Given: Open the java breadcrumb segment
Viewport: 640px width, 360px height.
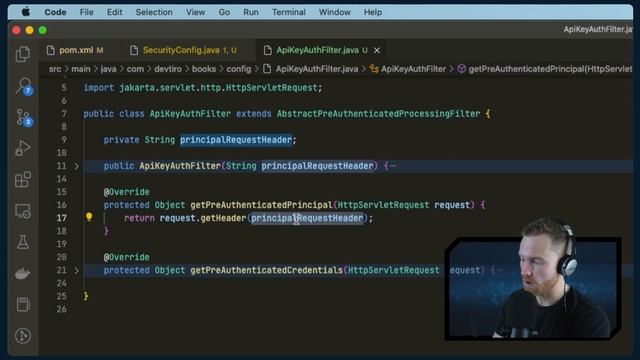Looking at the screenshot, I should point(108,69).
